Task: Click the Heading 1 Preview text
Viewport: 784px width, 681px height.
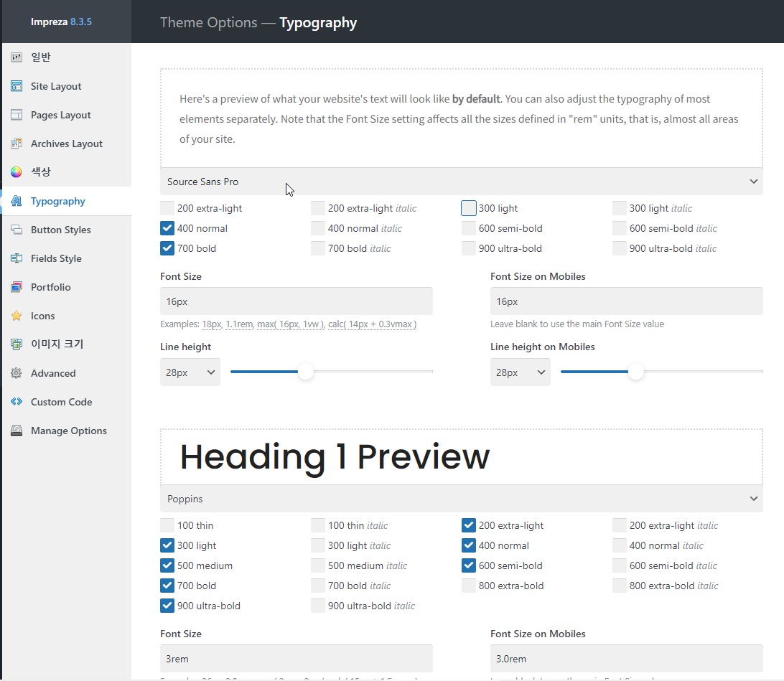Action: tap(335, 456)
